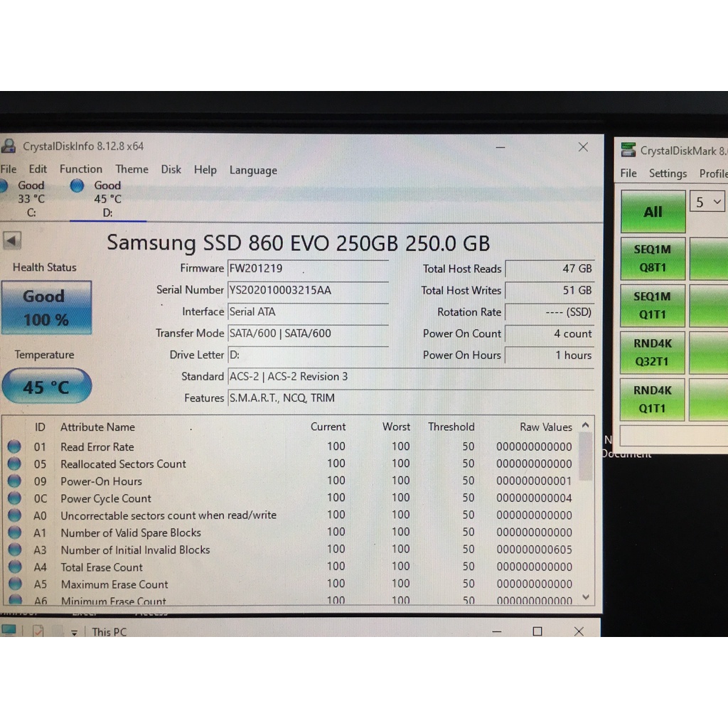Open the Edit menu in CrystalDiskInfo

click(x=38, y=169)
